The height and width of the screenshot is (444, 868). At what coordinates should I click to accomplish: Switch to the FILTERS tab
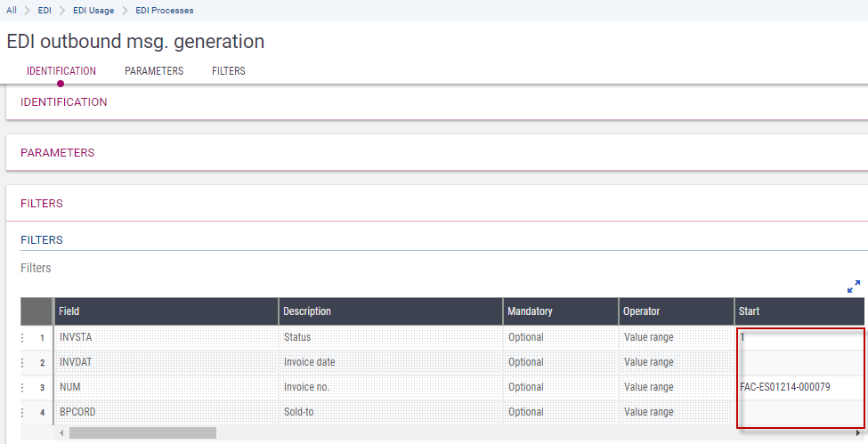(228, 71)
